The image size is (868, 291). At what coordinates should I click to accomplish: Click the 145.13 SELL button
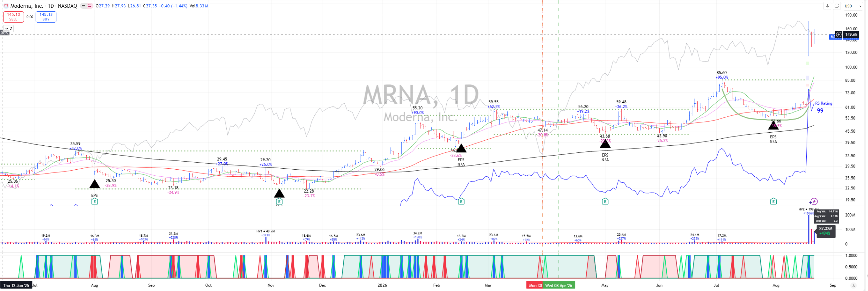pos(13,17)
